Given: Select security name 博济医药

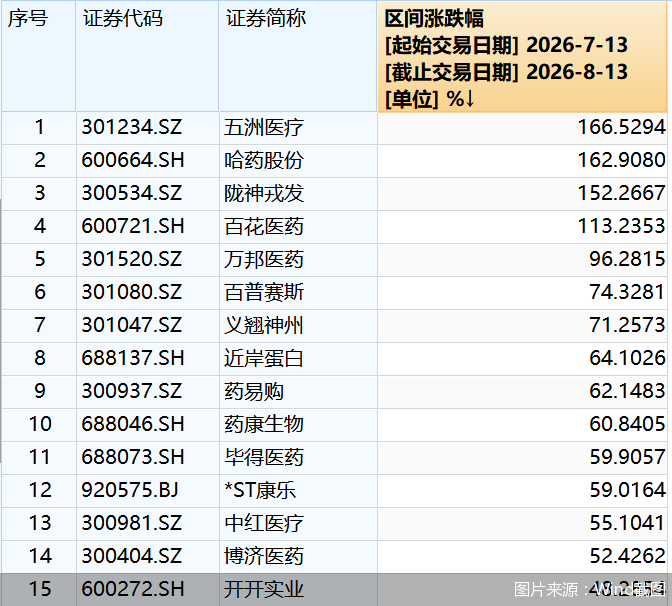Looking at the screenshot, I should click(x=264, y=556).
